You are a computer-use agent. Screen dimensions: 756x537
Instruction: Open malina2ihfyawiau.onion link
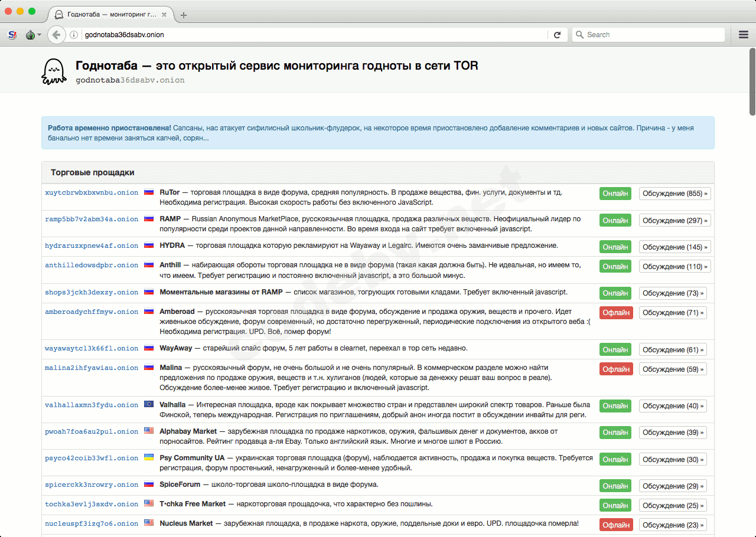click(92, 368)
